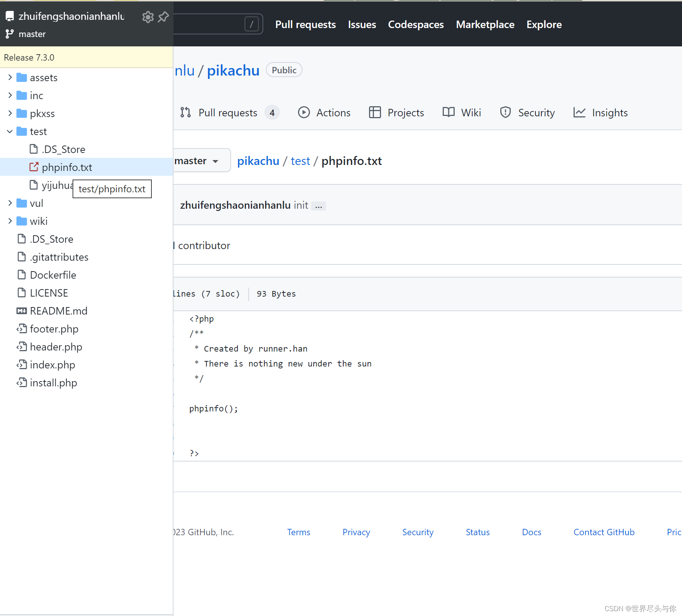
Task: Switch to the Wiki tab
Action: (462, 113)
